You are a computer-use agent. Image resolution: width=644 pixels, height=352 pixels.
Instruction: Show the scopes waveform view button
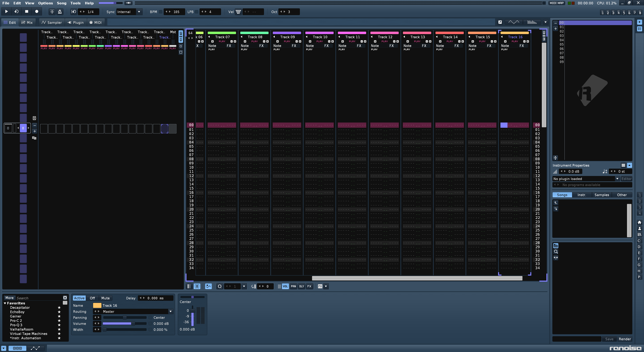coord(514,22)
